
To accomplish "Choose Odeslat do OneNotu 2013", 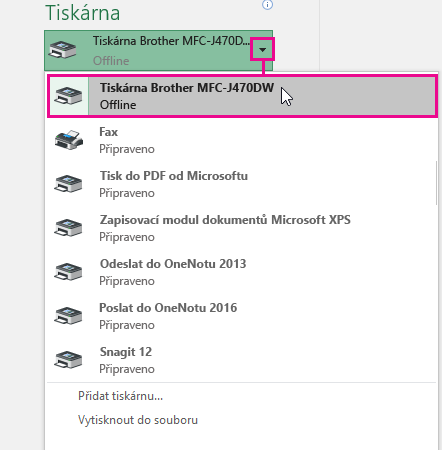I will click(x=241, y=272).
